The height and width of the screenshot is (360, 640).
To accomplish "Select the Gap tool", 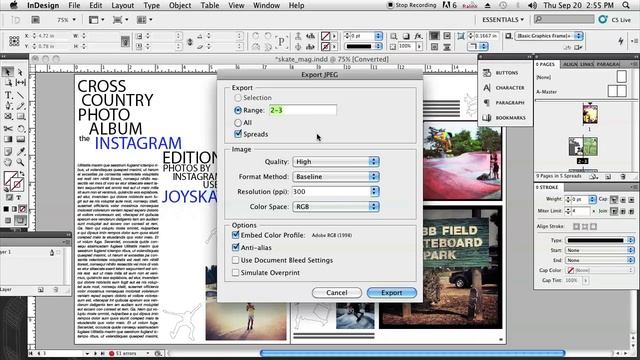I will [x=20, y=83].
